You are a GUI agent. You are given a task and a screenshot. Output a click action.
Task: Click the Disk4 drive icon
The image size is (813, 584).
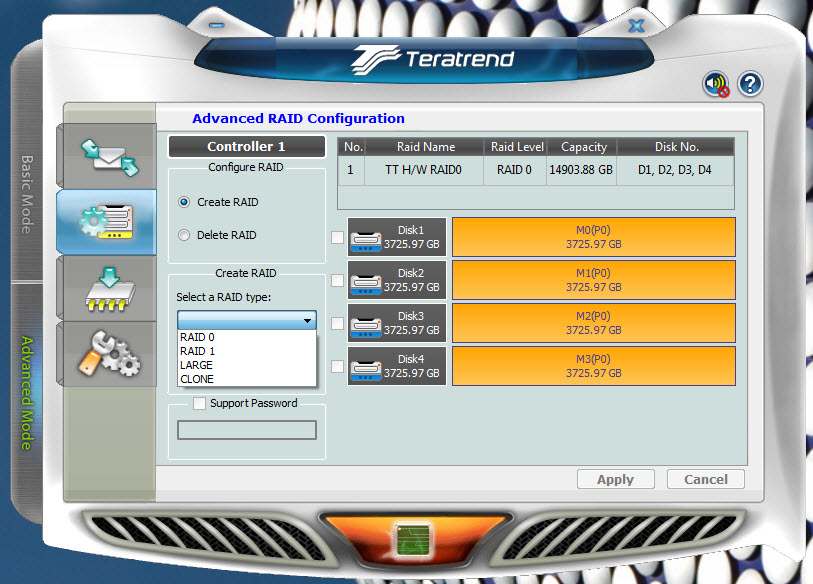coord(366,370)
